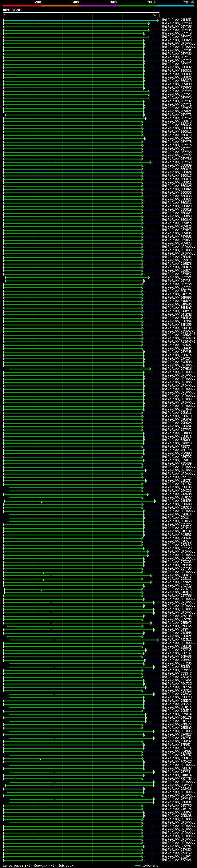
Task: Open hit UniRef100_Q4LB56
Action: (x=177, y=501)
